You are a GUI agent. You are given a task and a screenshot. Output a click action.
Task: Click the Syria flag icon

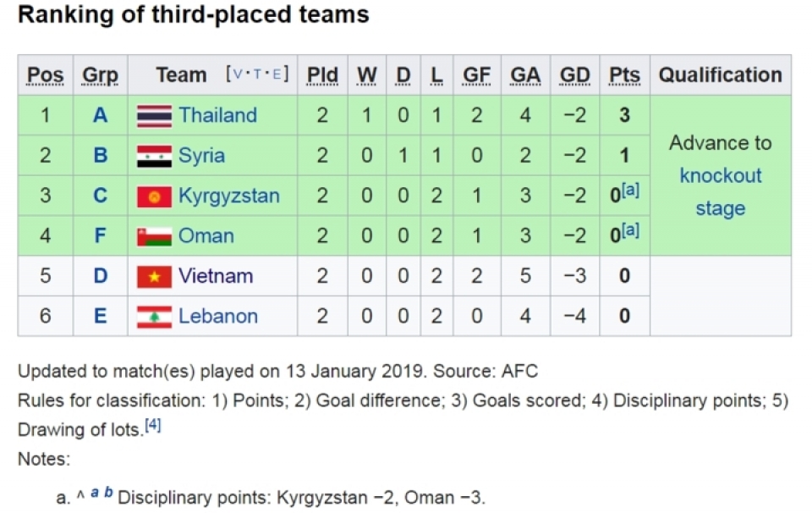pyautogui.click(x=154, y=156)
